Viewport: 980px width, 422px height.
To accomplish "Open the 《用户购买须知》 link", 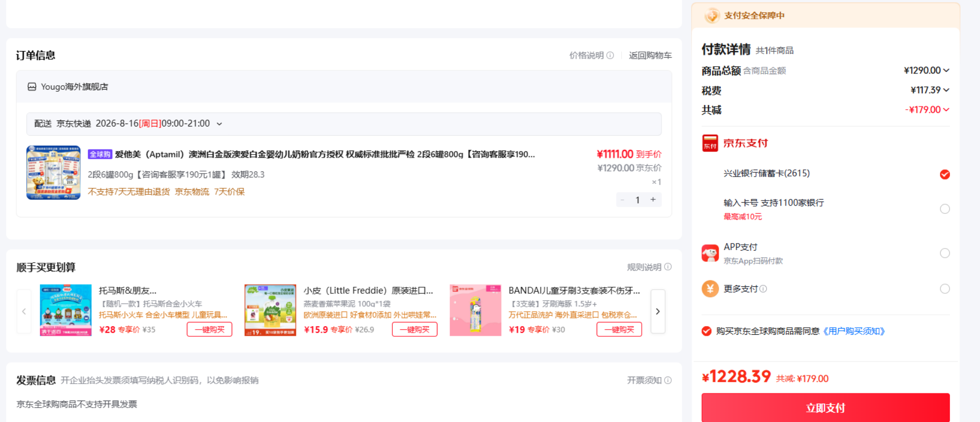I will coord(854,331).
